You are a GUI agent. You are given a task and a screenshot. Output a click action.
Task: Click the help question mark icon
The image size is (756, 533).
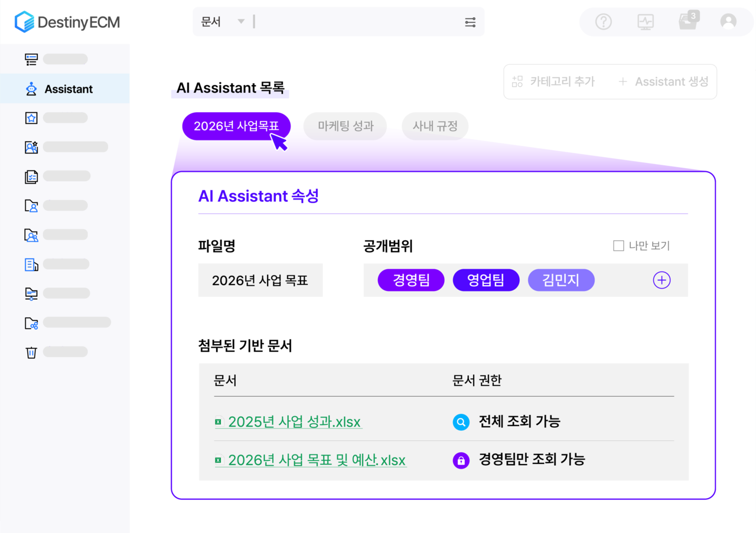(603, 22)
